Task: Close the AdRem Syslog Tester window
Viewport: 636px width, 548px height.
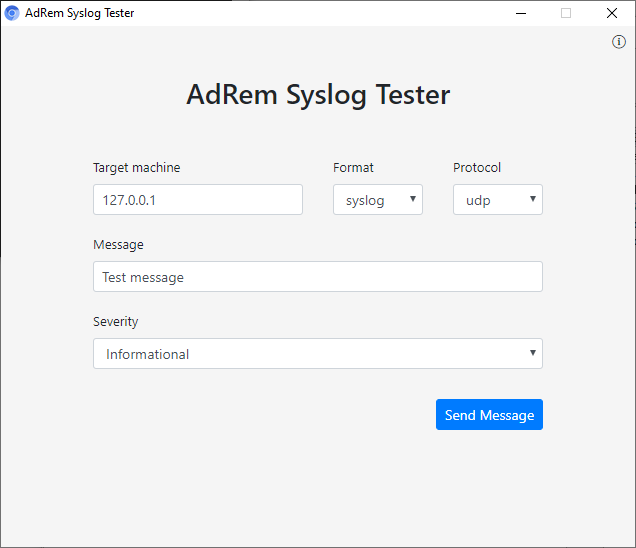Action: 612,13
